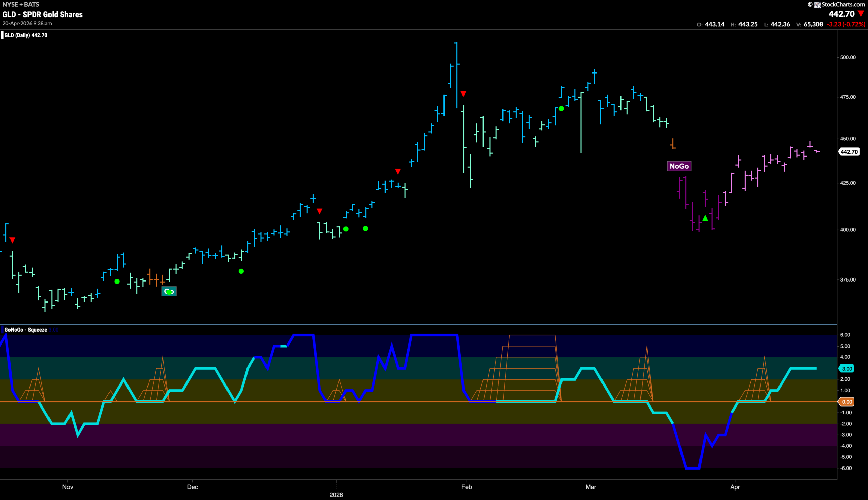Click the 20-Apr-2026 9:38:am timestamp
The height and width of the screenshot is (500, 868).
27,23
